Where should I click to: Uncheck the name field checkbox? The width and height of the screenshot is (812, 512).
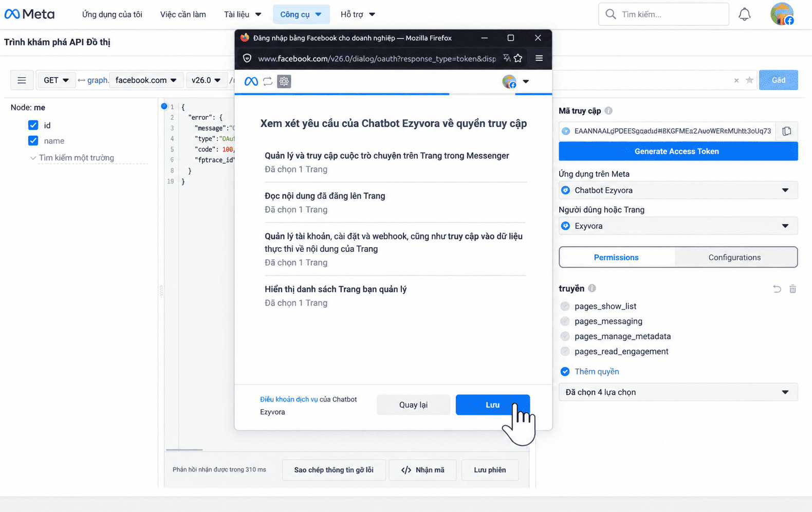click(33, 140)
